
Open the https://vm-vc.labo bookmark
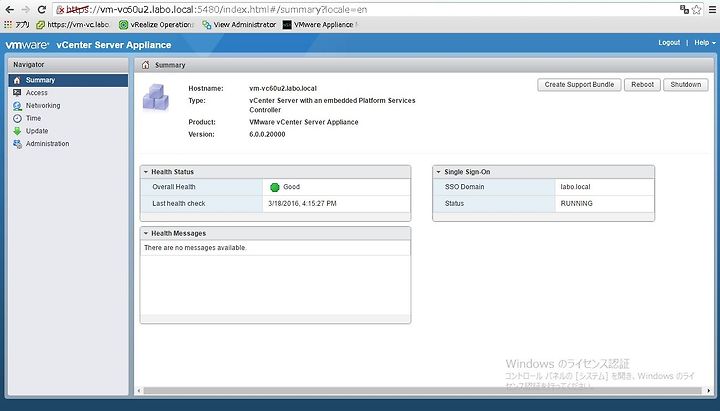click(73, 25)
